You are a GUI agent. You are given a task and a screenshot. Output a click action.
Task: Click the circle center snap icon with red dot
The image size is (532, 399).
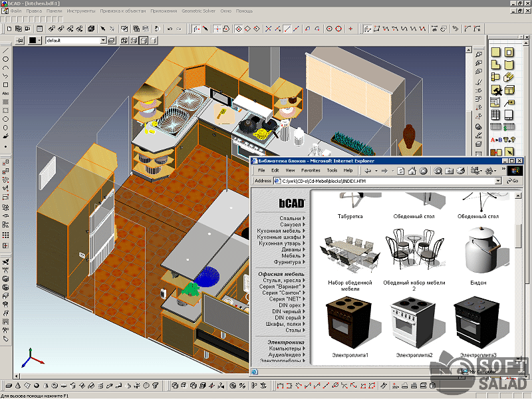coord(329,29)
